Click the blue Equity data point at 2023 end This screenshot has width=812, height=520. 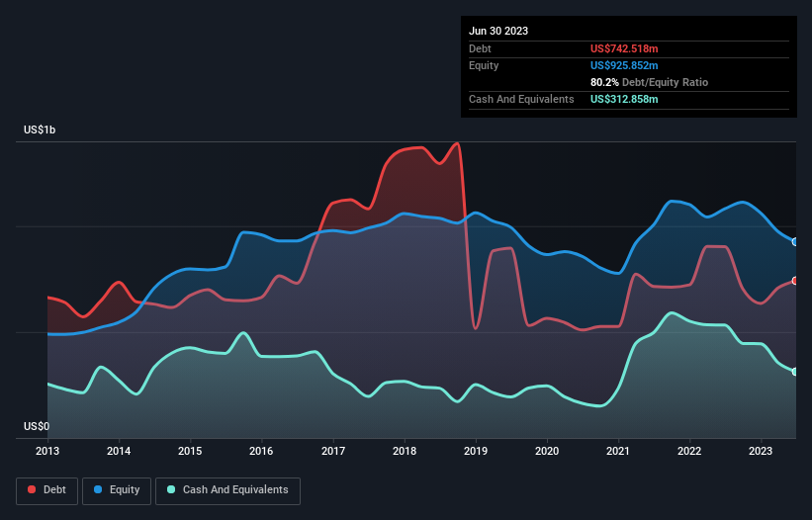795,241
